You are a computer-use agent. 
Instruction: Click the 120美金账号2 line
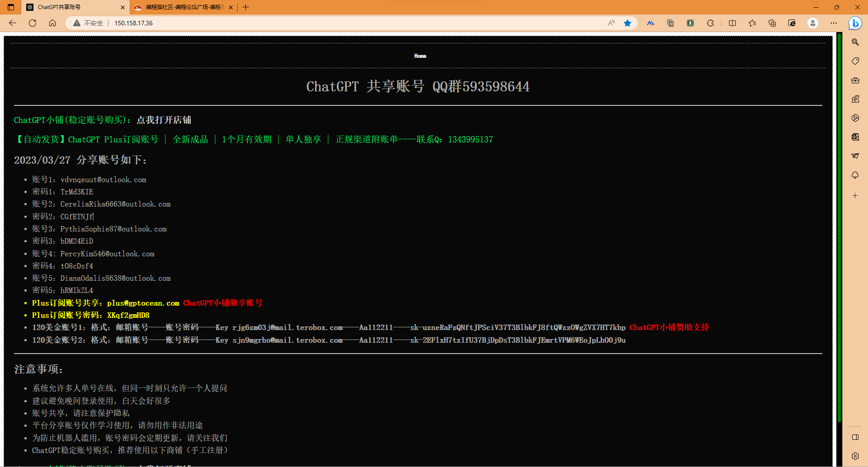point(329,340)
